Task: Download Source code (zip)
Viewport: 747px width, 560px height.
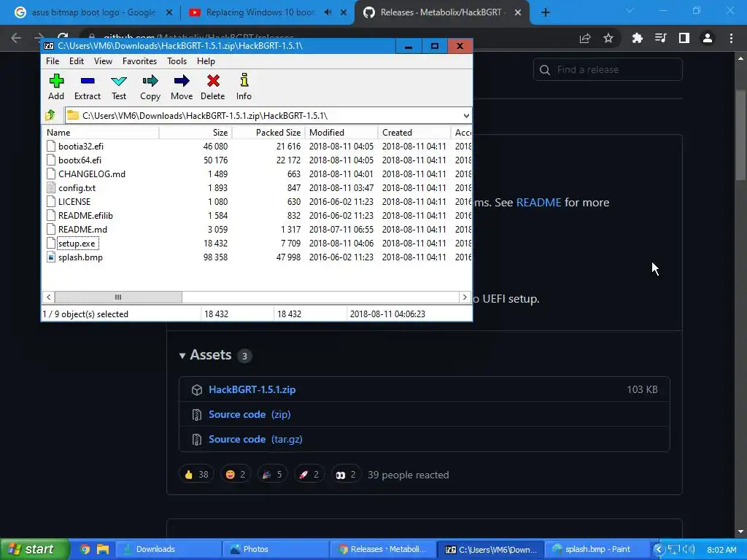Action: click(249, 414)
